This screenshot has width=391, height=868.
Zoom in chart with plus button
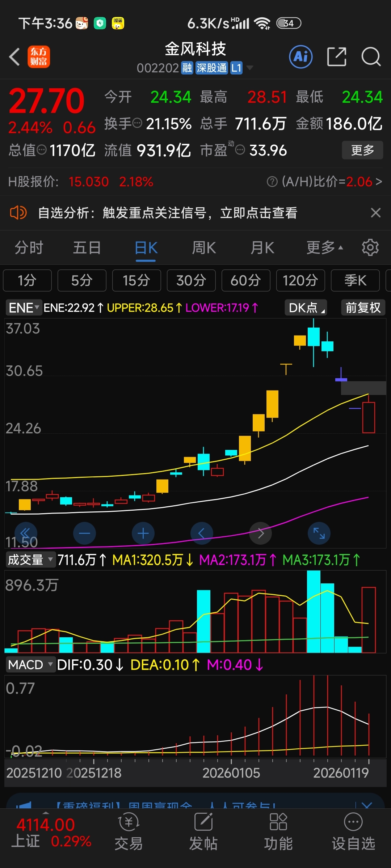coord(143,533)
